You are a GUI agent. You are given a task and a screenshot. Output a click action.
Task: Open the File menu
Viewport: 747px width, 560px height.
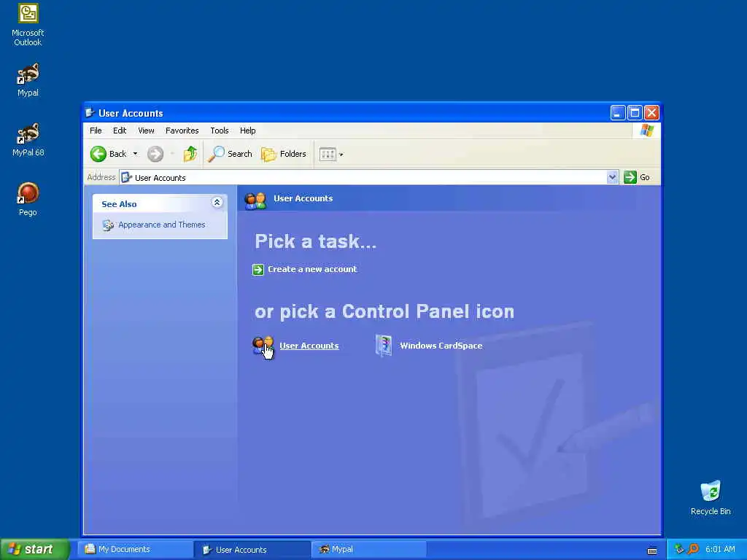tap(96, 131)
